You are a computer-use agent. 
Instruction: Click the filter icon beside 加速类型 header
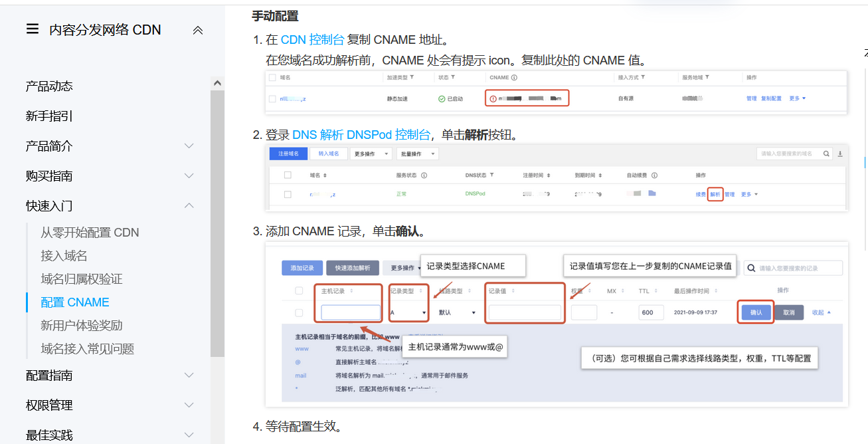point(412,78)
